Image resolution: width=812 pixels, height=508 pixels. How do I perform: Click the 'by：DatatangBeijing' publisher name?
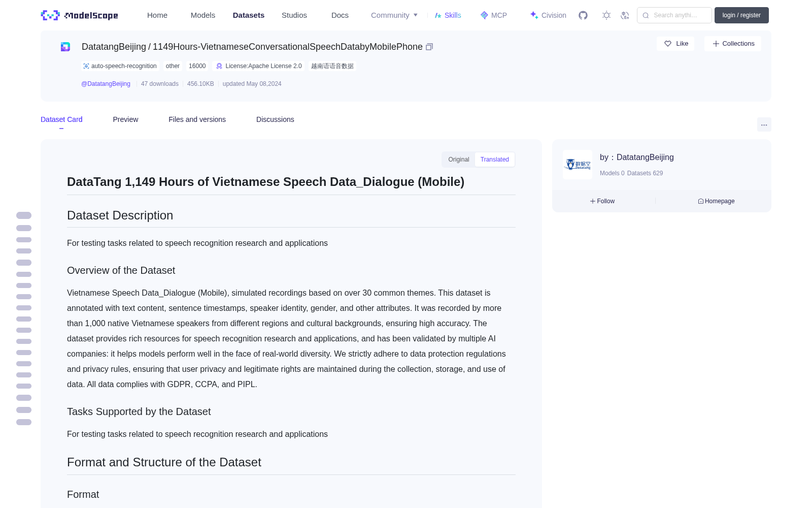coord(637,157)
